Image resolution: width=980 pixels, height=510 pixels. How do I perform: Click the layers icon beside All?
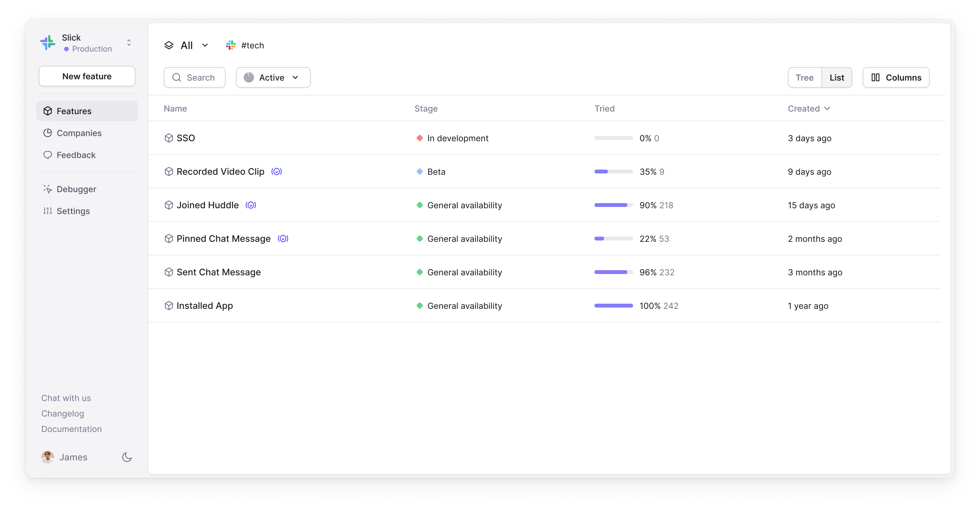pyautogui.click(x=169, y=46)
